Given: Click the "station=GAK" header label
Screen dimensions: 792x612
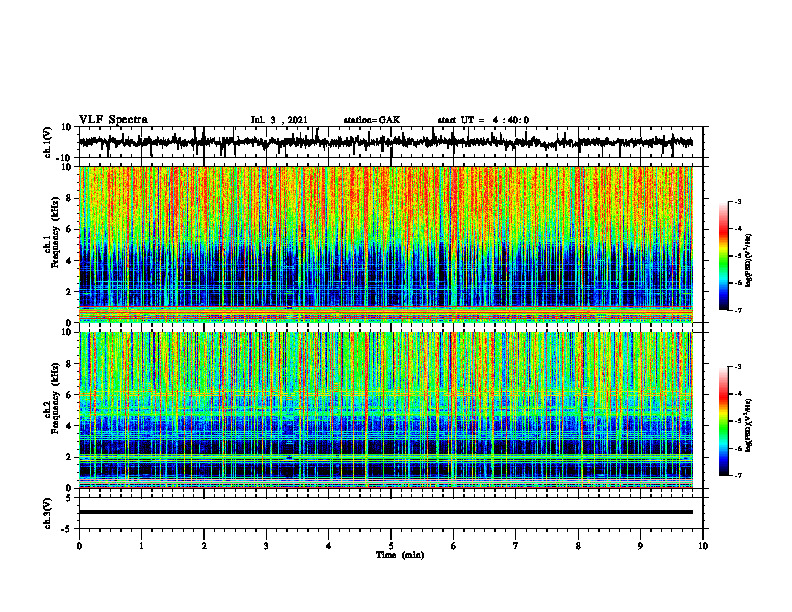Looking at the screenshot, I should click(372, 120).
